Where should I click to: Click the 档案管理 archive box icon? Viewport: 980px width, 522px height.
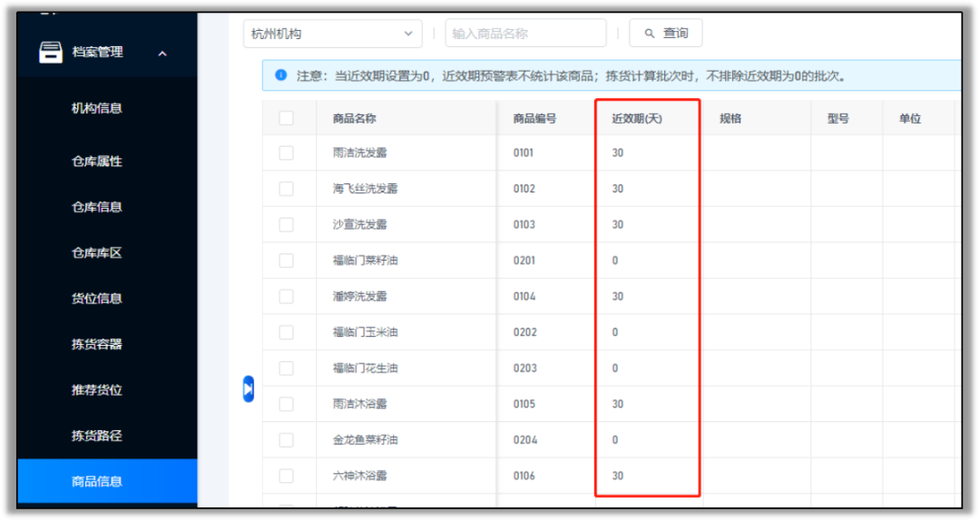click(x=51, y=53)
